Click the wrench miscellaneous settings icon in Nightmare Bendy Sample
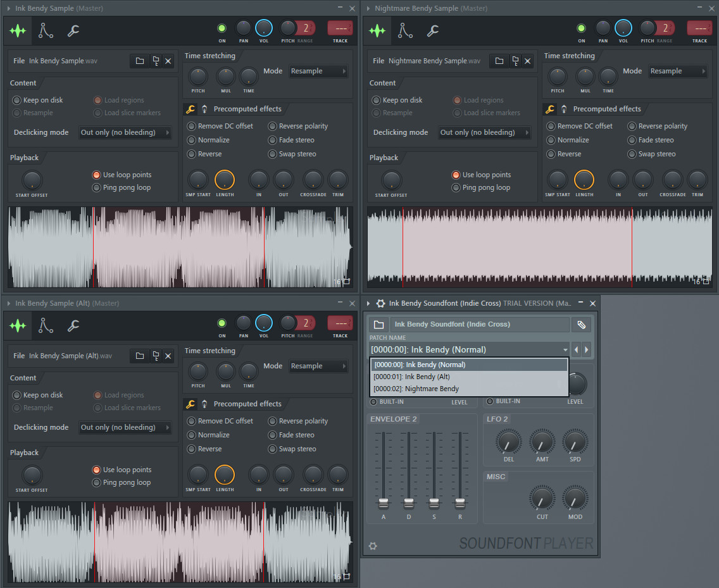Viewport: 719px width, 588px height. tap(433, 30)
